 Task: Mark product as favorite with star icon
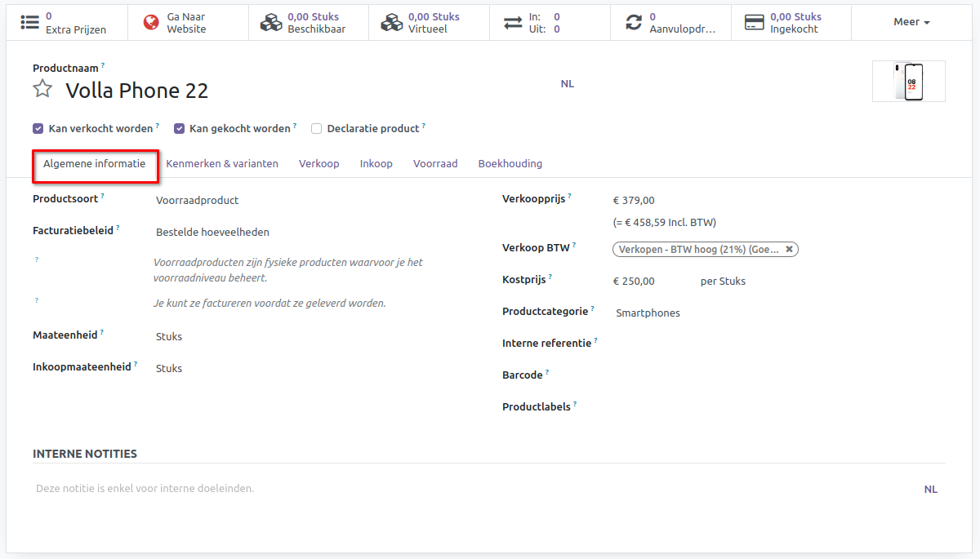click(x=42, y=89)
